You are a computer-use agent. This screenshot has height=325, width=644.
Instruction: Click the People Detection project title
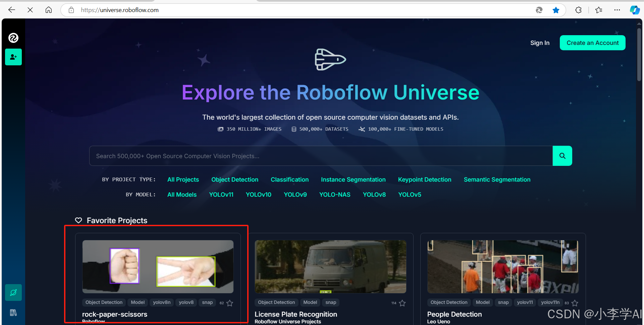click(454, 314)
